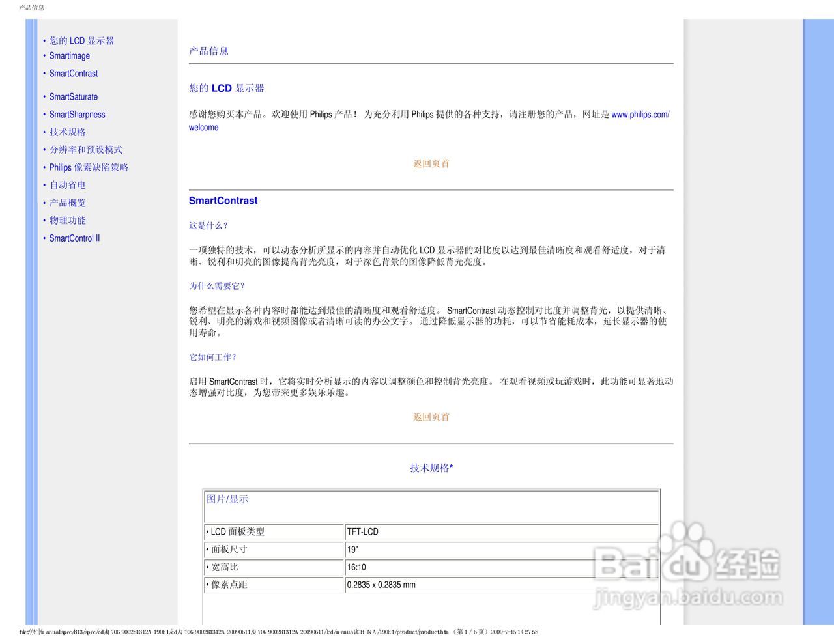Open Philips 像素缺陷策略 link
This screenshot has height=644, width=834.
89,167
